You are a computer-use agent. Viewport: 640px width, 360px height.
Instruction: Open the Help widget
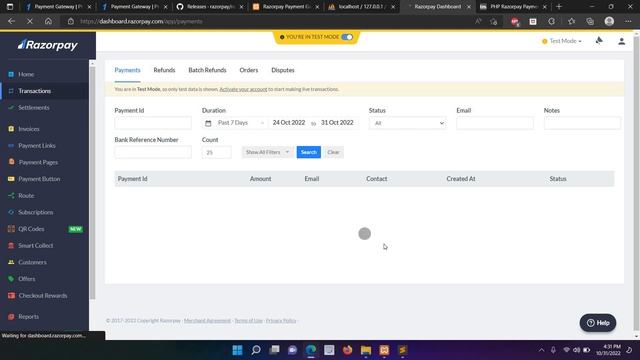coord(598,323)
